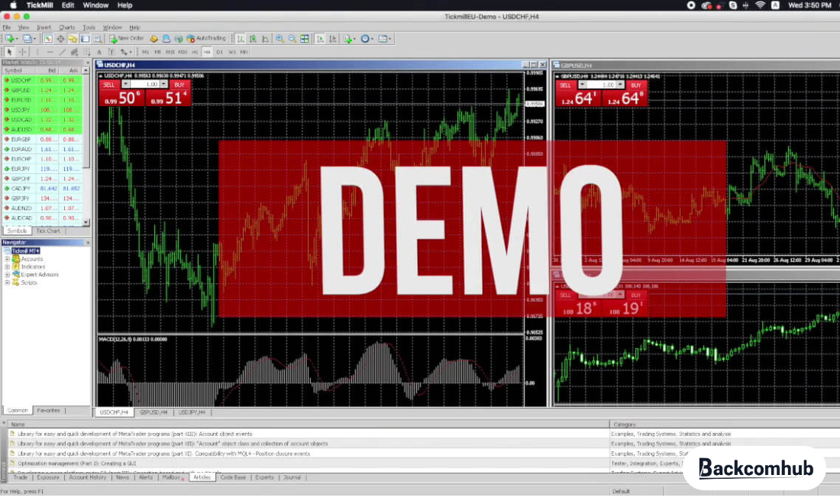
Task: Switch chart to M15 timeframe
Action: [170, 52]
